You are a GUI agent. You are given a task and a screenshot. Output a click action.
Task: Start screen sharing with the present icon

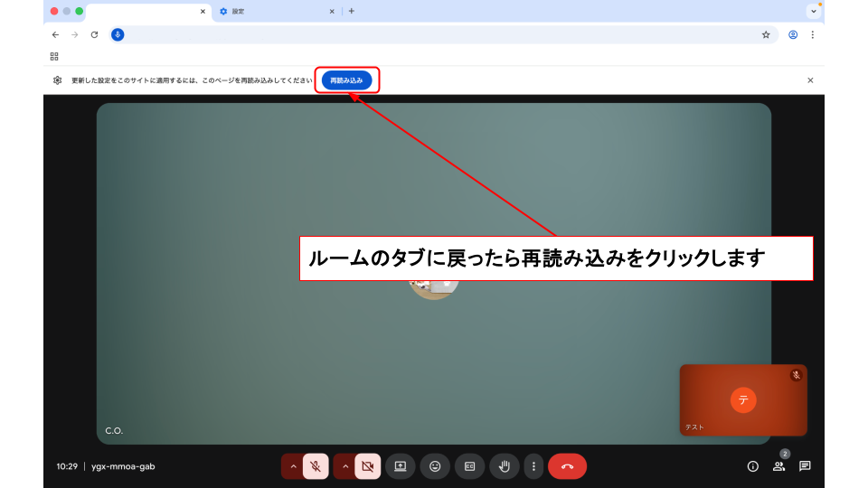(x=401, y=466)
